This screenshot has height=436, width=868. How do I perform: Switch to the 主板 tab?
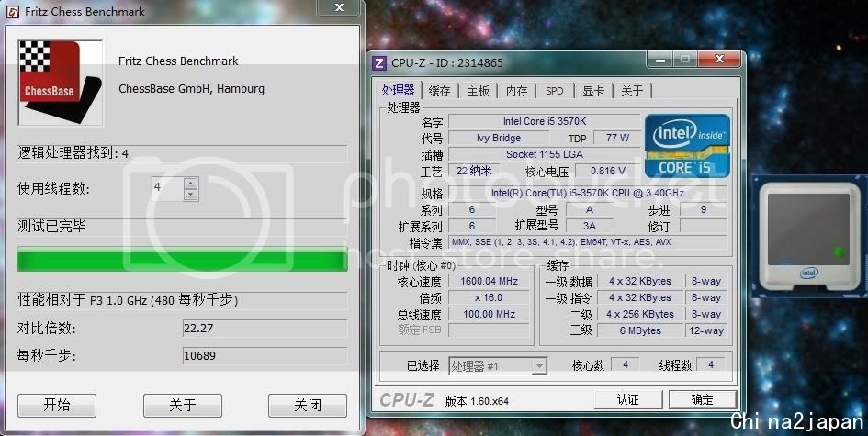click(479, 91)
